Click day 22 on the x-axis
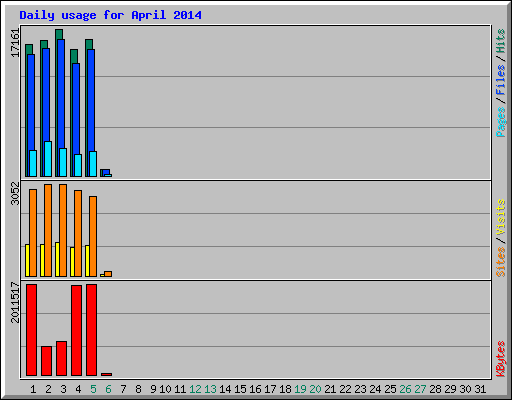The height and width of the screenshot is (400, 512). pos(345,389)
